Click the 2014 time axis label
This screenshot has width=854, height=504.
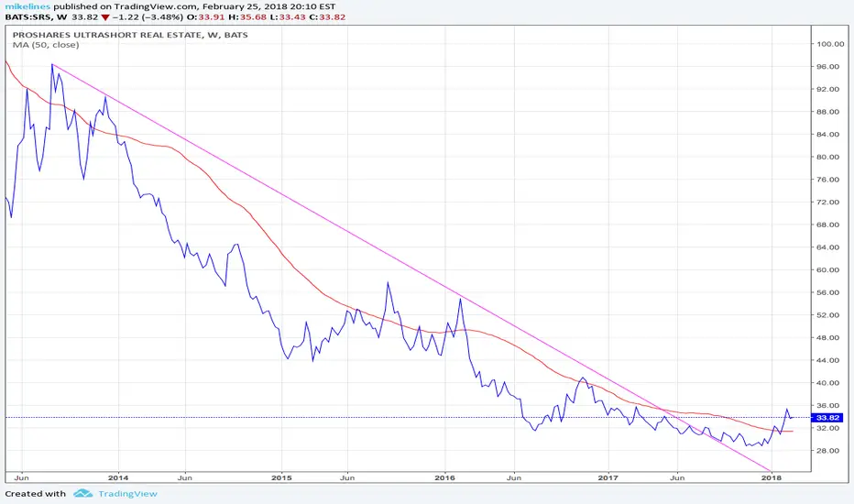pos(118,477)
